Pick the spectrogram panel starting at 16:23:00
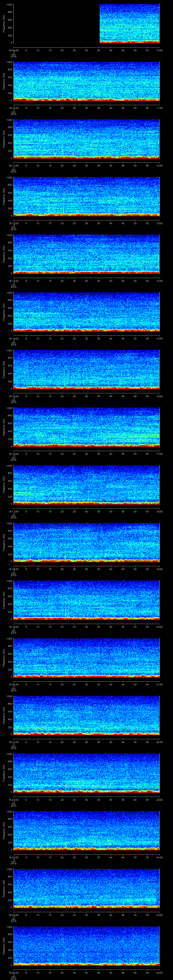 87,831
